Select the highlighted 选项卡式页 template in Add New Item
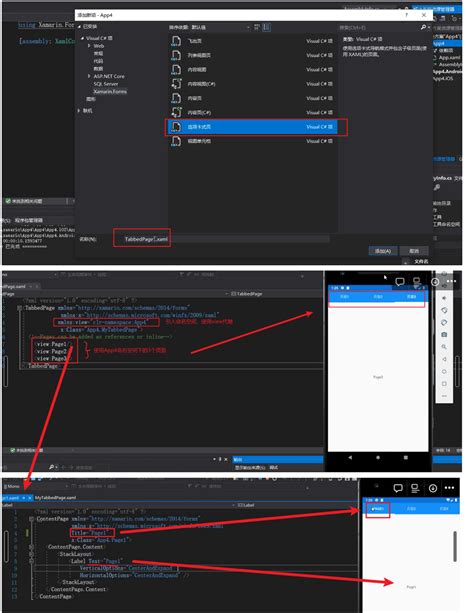 tap(252, 127)
